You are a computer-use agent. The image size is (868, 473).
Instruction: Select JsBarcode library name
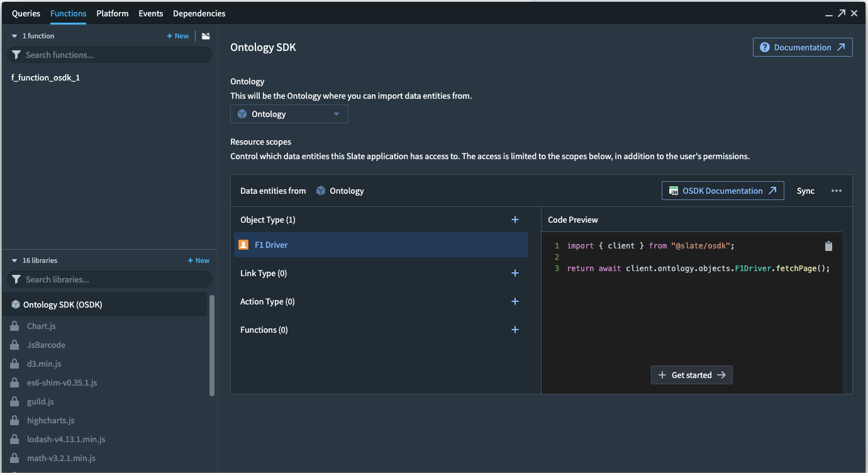click(x=46, y=345)
